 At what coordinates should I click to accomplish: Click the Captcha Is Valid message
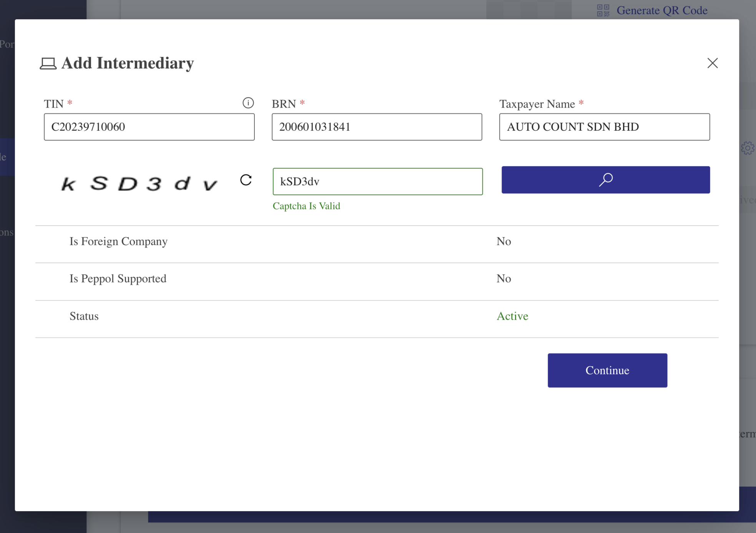pos(306,206)
